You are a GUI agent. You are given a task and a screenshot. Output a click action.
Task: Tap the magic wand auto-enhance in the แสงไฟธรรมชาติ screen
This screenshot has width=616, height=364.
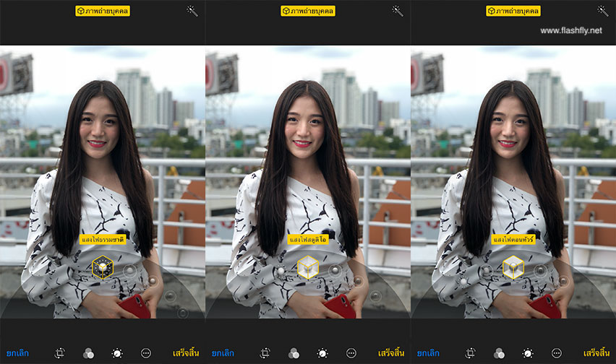[x=192, y=11]
